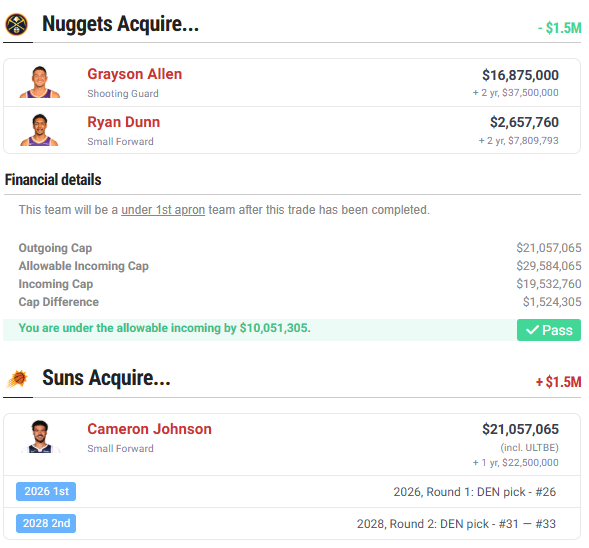Open the under 1st apron link

coord(163,210)
